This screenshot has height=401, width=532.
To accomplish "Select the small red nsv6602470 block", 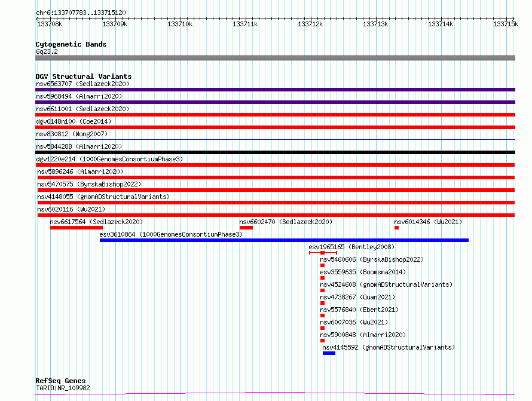I will tap(246, 228).
